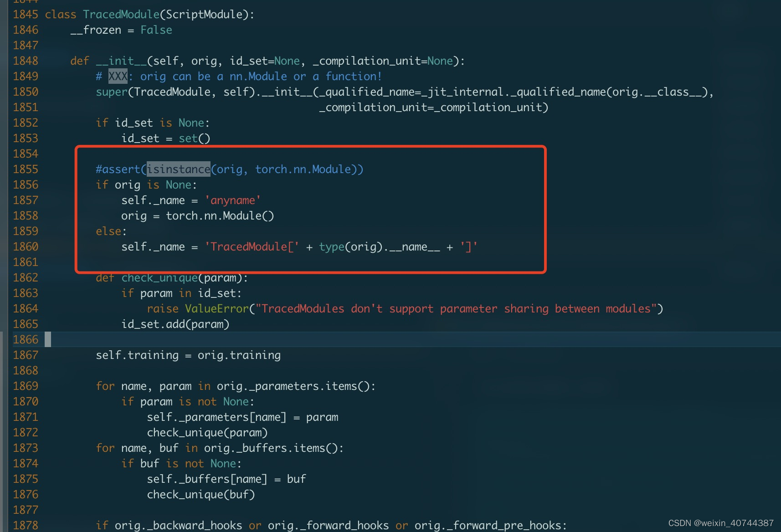The width and height of the screenshot is (781, 532).
Task: Select the string 'anyname' on line 1857
Action: pos(232,200)
